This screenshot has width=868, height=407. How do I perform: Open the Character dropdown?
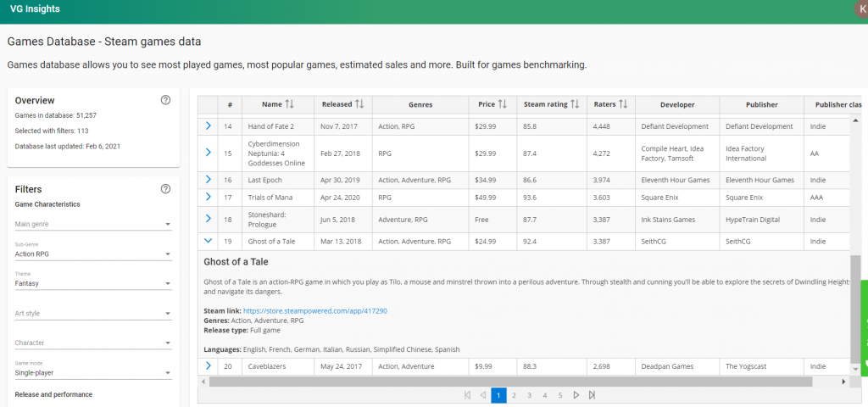point(93,343)
